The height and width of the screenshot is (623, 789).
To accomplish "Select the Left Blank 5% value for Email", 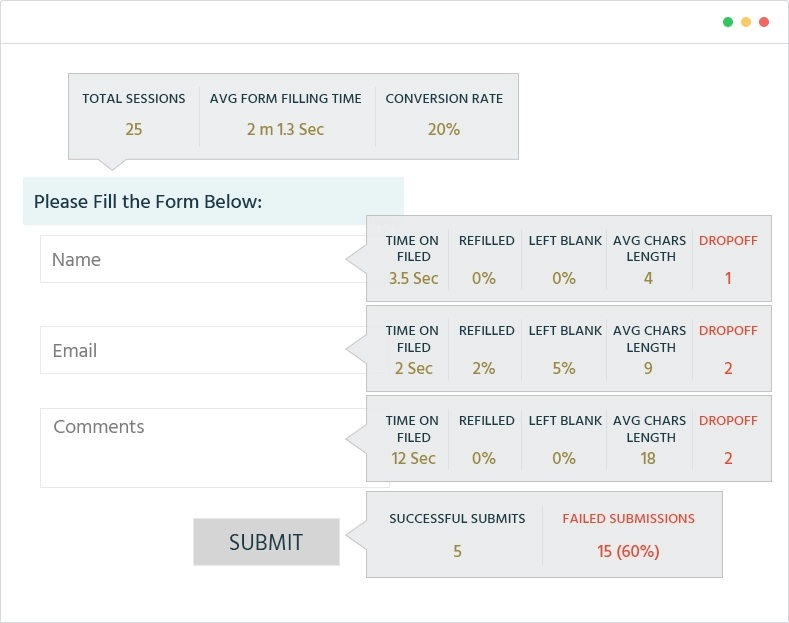I will (x=564, y=368).
